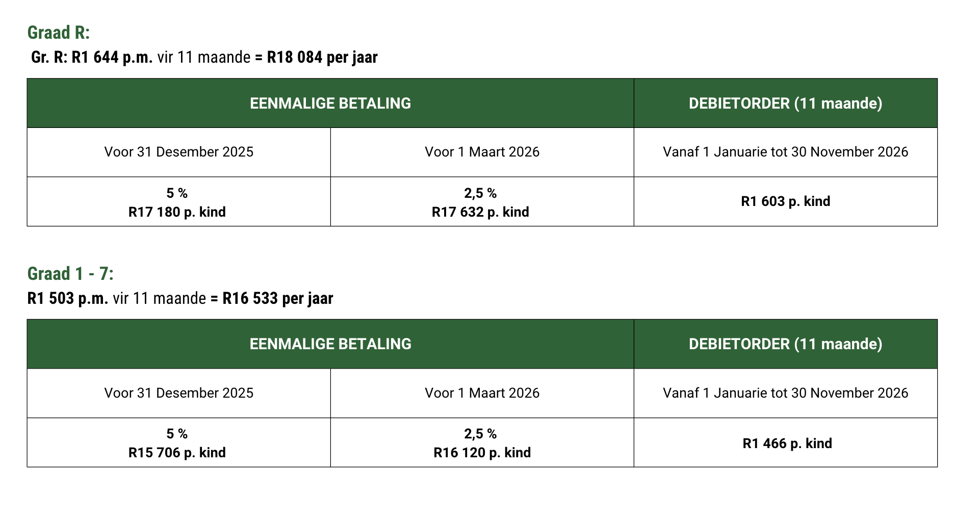The width and height of the screenshot is (980, 521).
Task: Click second table's EENMALIGE BETALING header
Action: pos(330,344)
